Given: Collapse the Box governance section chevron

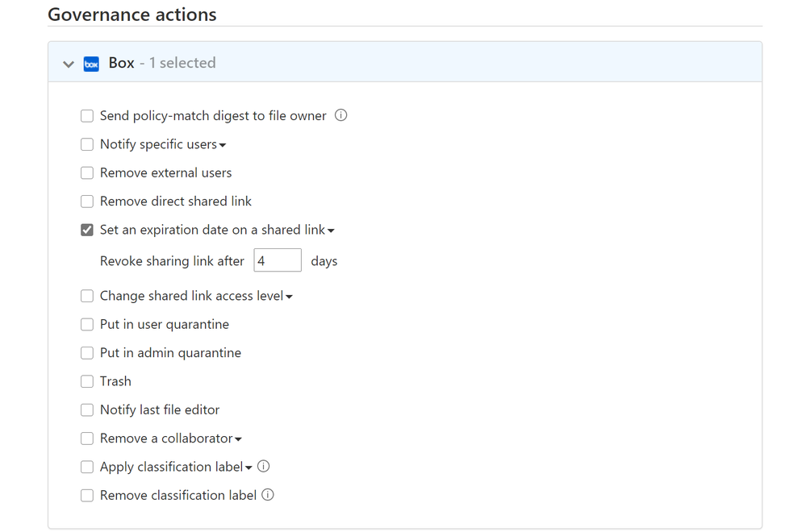Looking at the screenshot, I should click(x=69, y=64).
